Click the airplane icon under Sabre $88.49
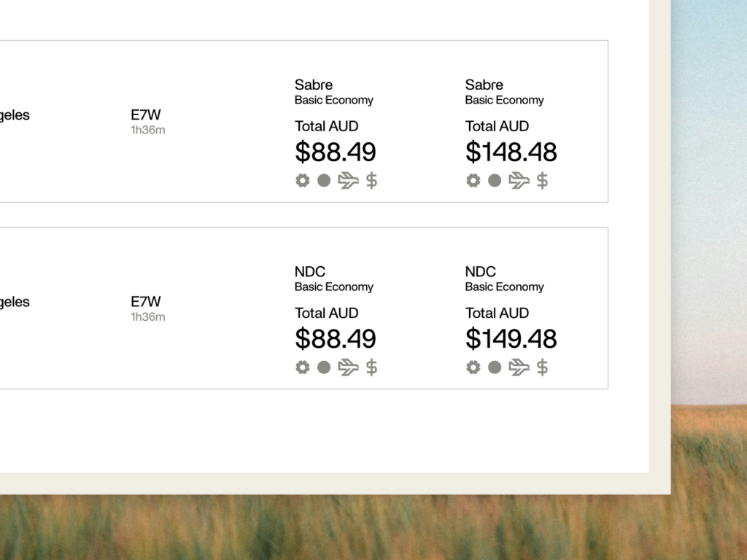 point(348,181)
